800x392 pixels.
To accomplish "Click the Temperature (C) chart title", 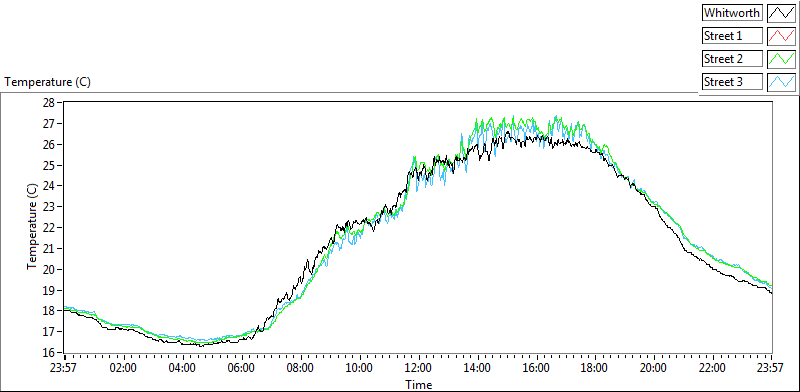I will [x=47, y=82].
